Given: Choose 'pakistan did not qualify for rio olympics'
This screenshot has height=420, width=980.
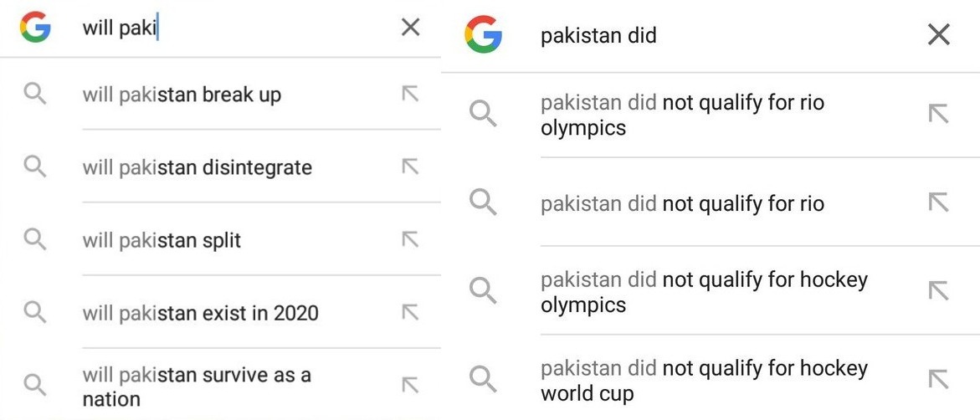Looking at the screenshot, I should [711, 115].
